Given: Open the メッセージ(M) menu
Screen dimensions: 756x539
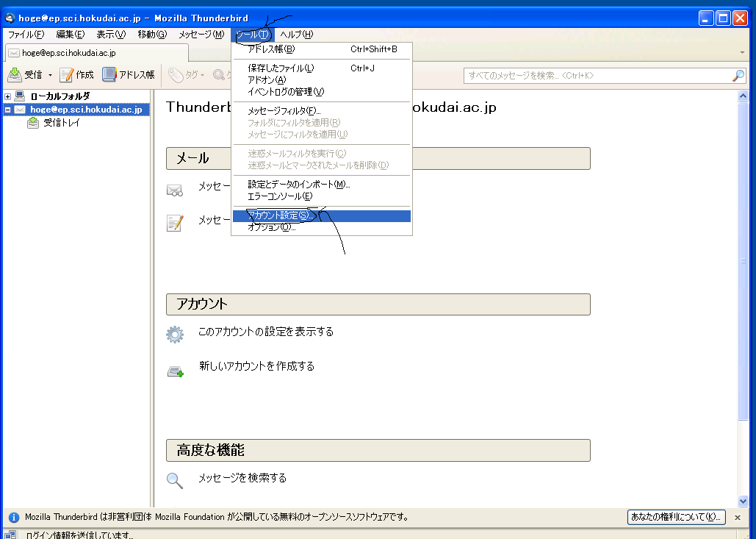Looking at the screenshot, I should coord(201,35).
